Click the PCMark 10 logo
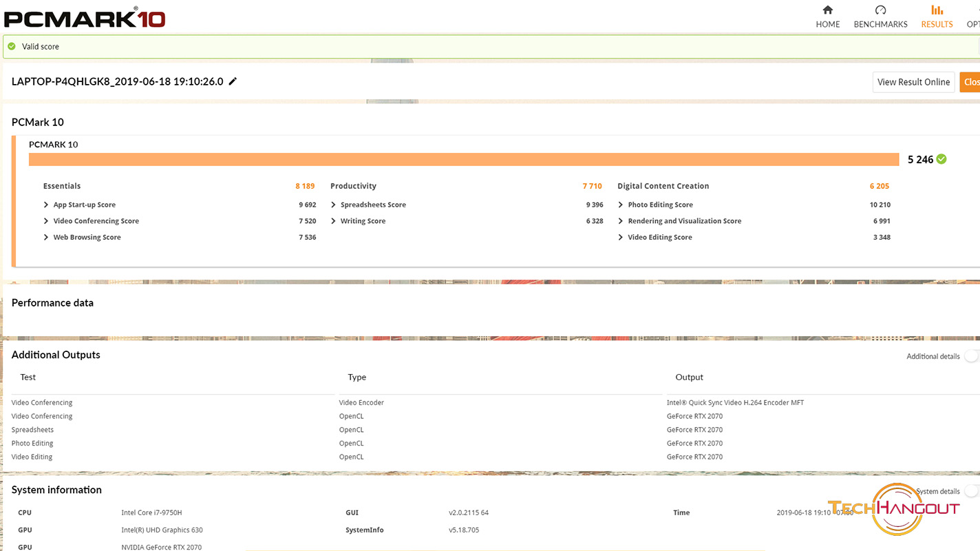This screenshot has height=551, width=980. [x=85, y=17]
